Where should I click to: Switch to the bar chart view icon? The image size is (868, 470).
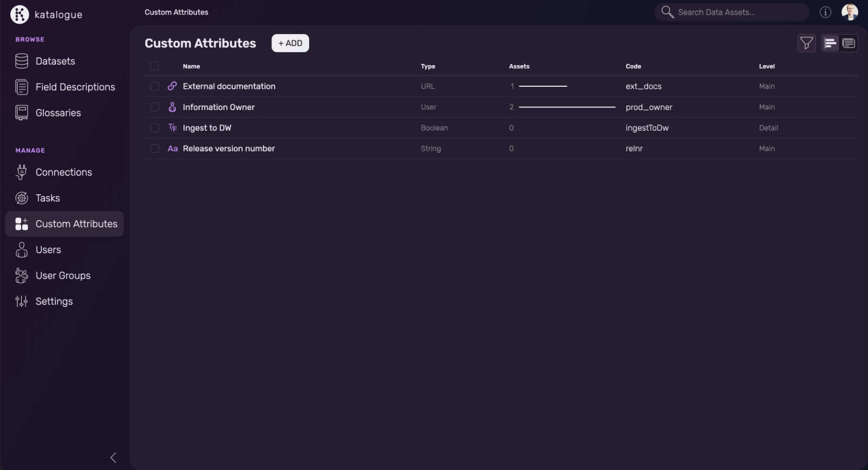tap(830, 43)
